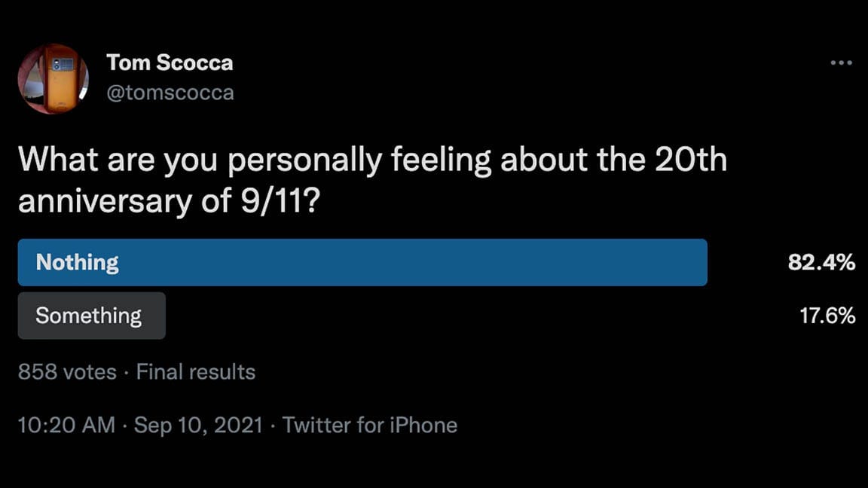Click the word personally in the tweet
The image size is (868, 488).
tap(305, 161)
